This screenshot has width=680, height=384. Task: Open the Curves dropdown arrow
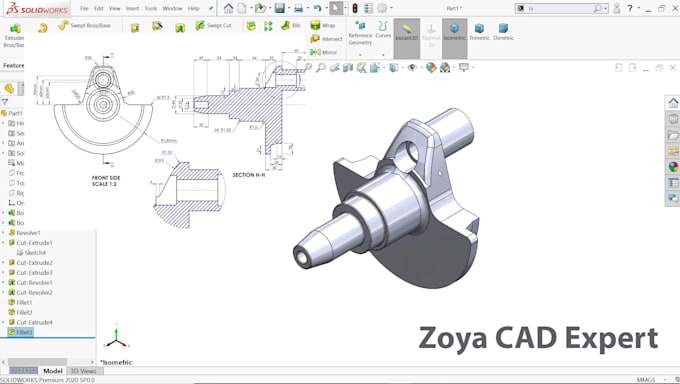click(383, 55)
